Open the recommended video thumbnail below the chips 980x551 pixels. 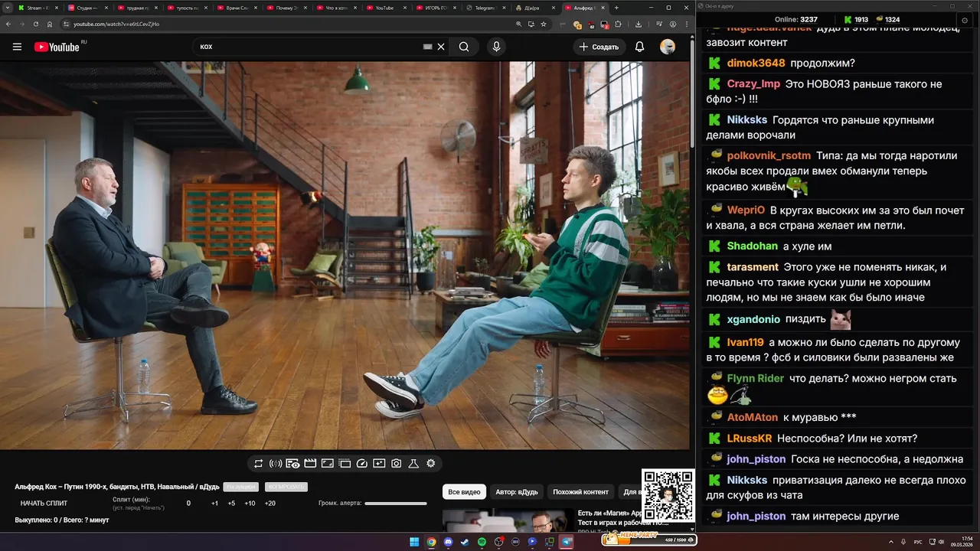(508, 520)
